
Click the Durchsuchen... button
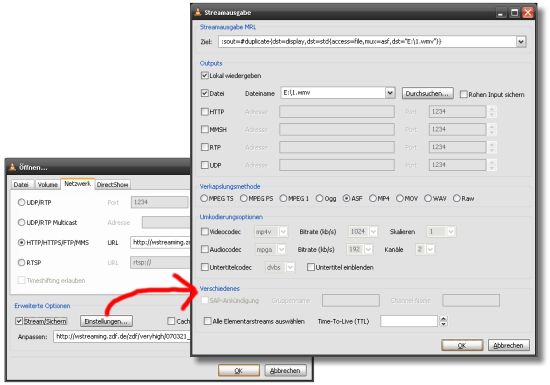(x=427, y=93)
